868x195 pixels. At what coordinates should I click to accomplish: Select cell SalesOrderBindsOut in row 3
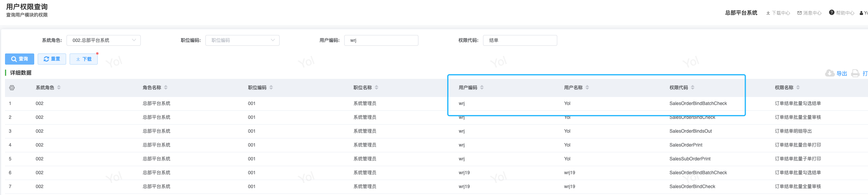pyautogui.click(x=690, y=131)
